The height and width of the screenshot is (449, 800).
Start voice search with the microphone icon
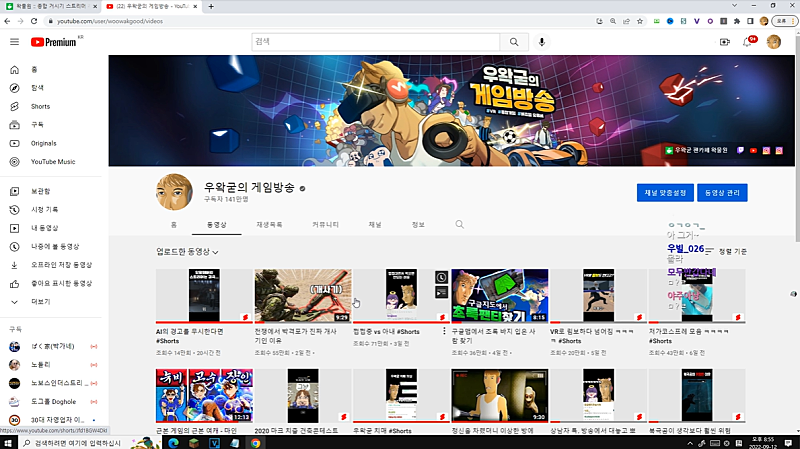pyautogui.click(x=542, y=42)
